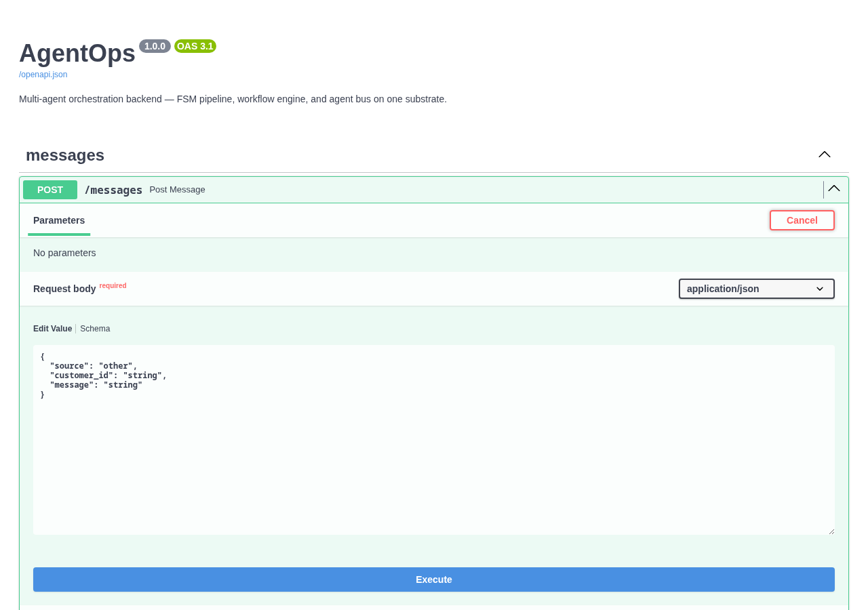Execute the POST message request
This screenshot has height=610, width=868.
(x=434, y=579)
